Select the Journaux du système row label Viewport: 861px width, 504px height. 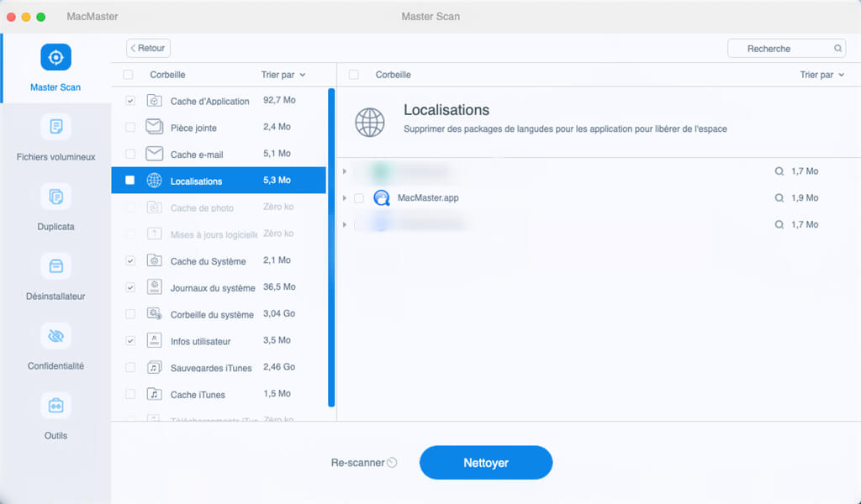(x=213, y=288)
